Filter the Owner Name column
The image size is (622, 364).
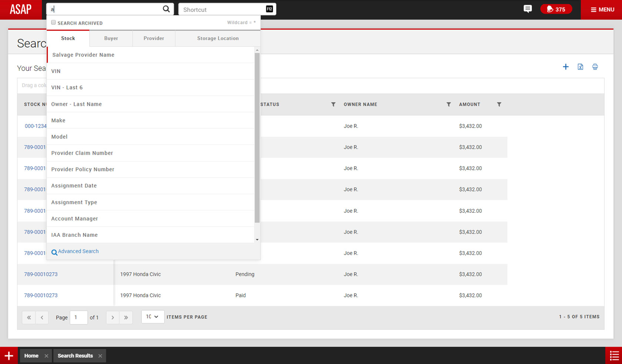click(448, 104)
